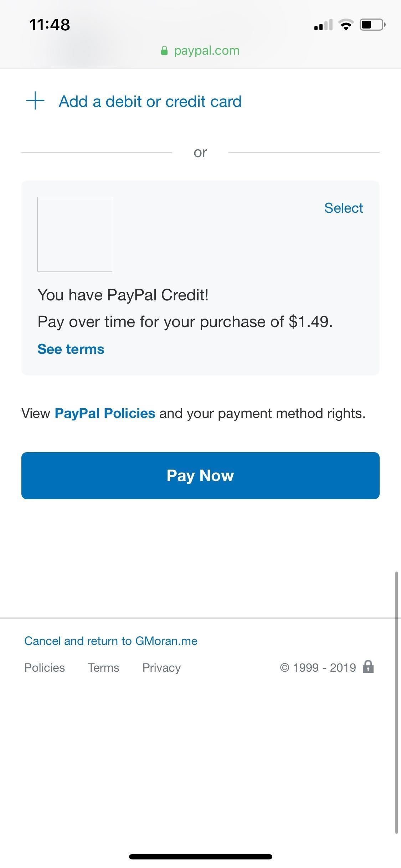Screen dimensions: 401x868
Task: Tap the plus icon to add card
Action: click(x=35, y=101)
